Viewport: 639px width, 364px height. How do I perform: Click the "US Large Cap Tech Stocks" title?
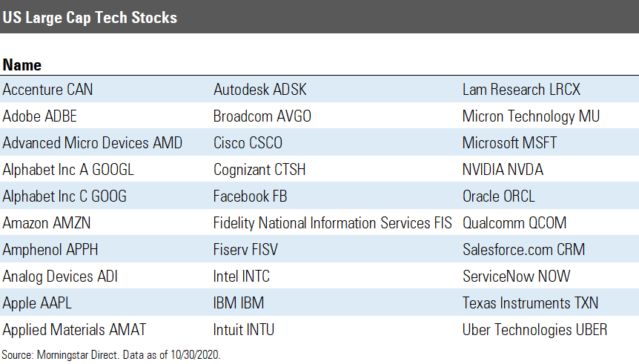pyautogui.click(x=90, y=17)
